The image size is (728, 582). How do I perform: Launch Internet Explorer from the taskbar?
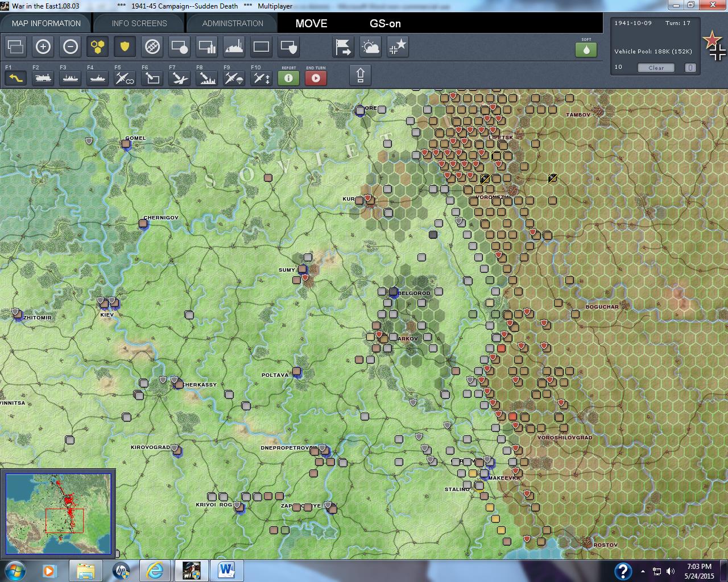(x=154, y=570)
